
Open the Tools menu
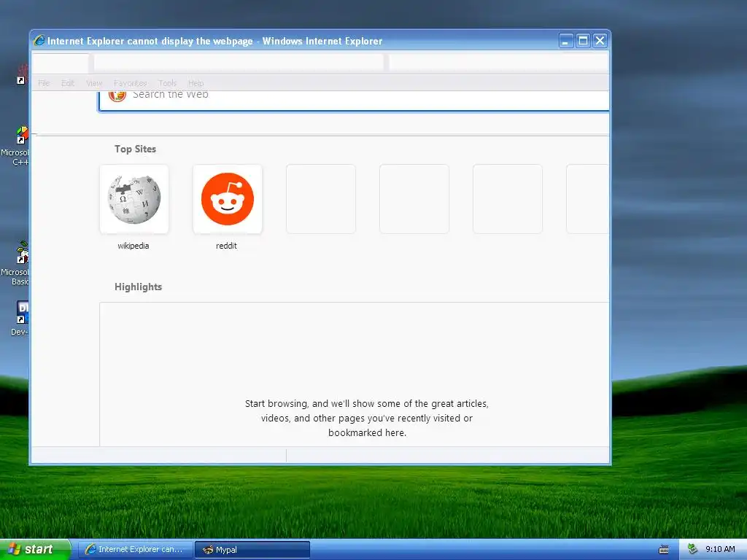click(168, 83)
